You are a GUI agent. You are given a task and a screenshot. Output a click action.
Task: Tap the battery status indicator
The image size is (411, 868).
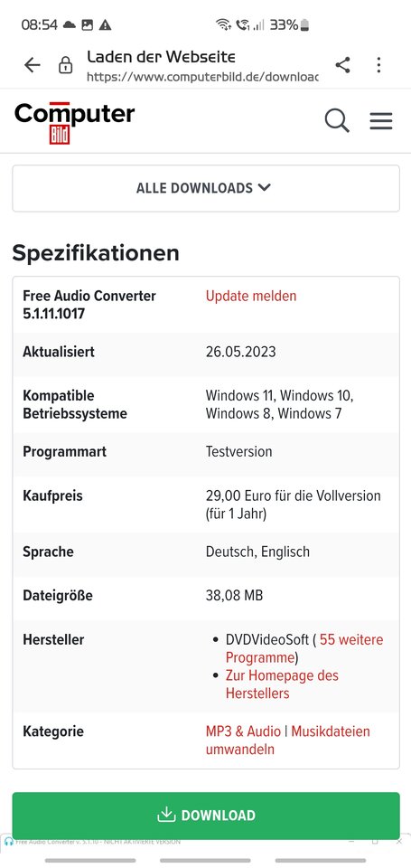(x=304, y=25)
